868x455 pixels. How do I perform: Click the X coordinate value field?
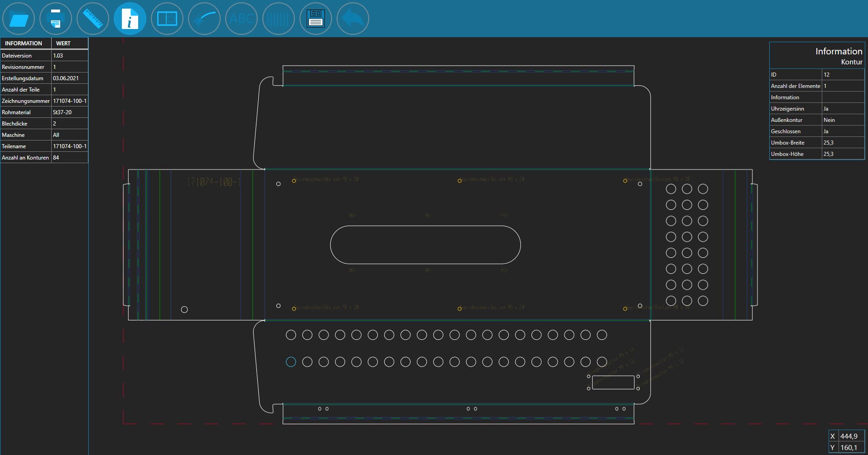(849, 436)
